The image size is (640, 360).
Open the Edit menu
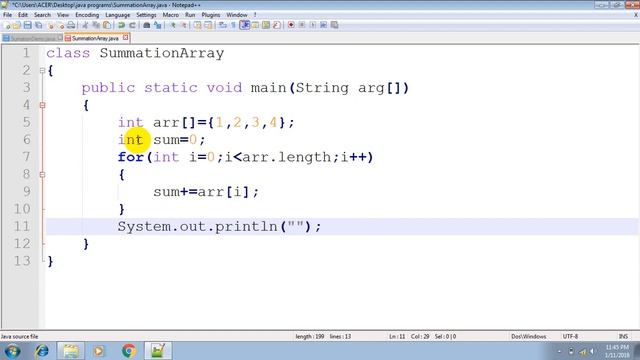pos(23,15)
